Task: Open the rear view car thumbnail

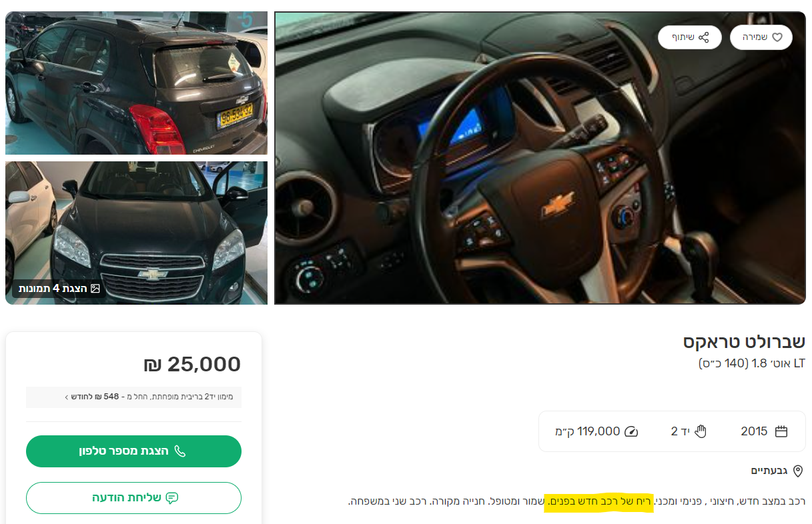Action: tap(136, 83)
